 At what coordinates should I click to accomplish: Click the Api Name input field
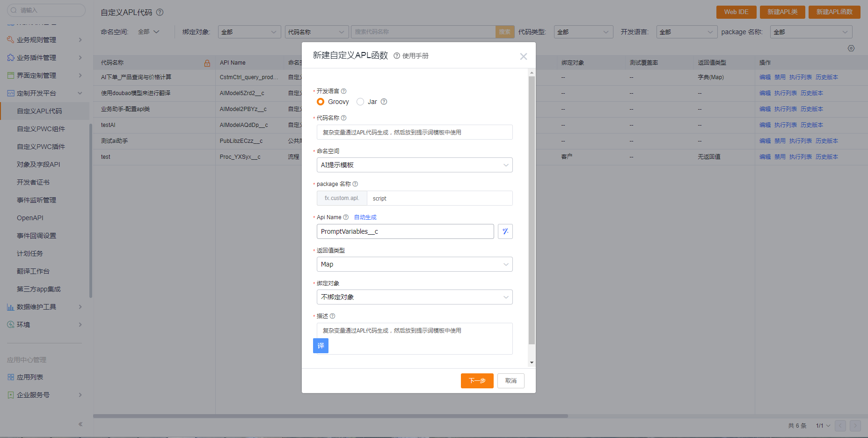(x=405, y=231)
